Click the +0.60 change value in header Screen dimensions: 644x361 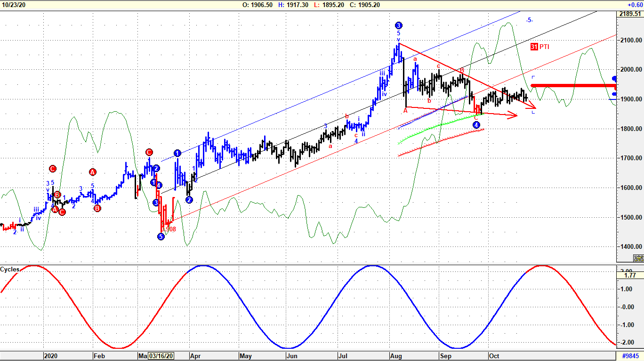(635, 5)
